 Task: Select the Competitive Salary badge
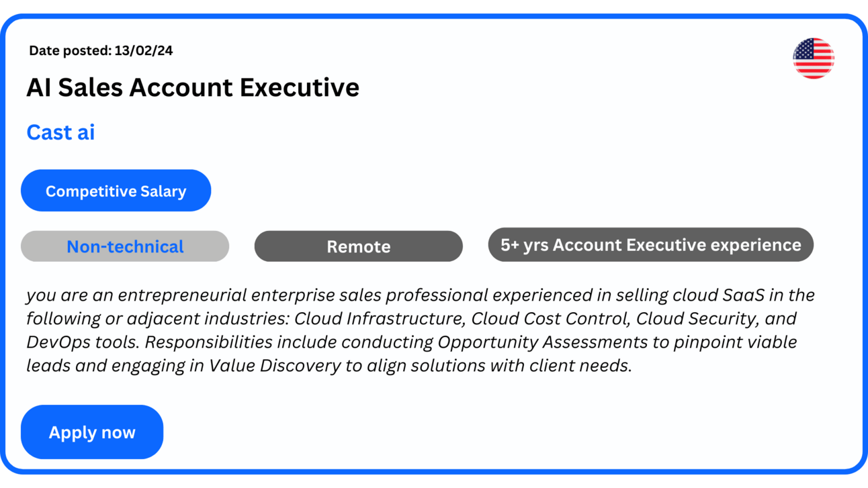[x=116, y=191]
